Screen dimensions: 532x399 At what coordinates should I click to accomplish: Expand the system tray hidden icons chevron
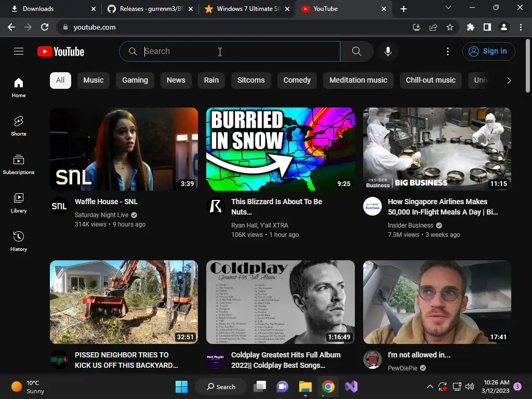click(430, 387)
